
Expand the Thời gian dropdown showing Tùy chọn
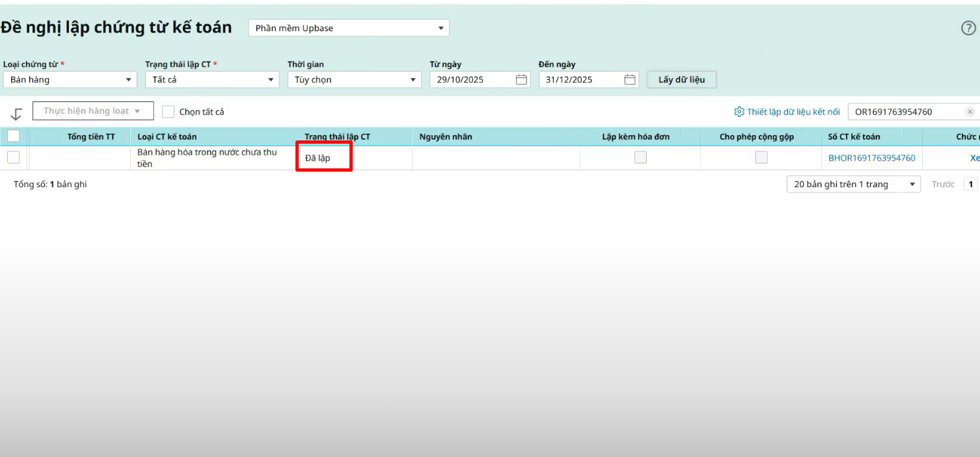[x=354, y=79]
